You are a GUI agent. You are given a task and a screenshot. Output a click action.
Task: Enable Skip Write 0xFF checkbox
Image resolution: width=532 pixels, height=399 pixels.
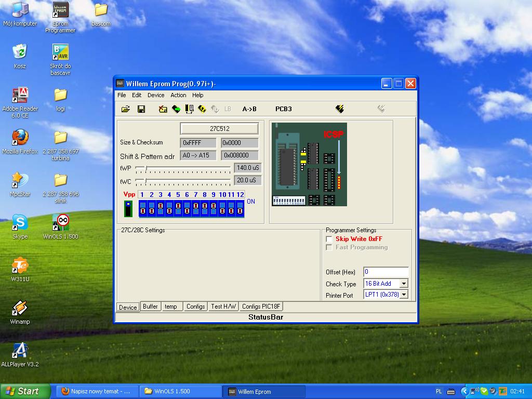point(329,239)
